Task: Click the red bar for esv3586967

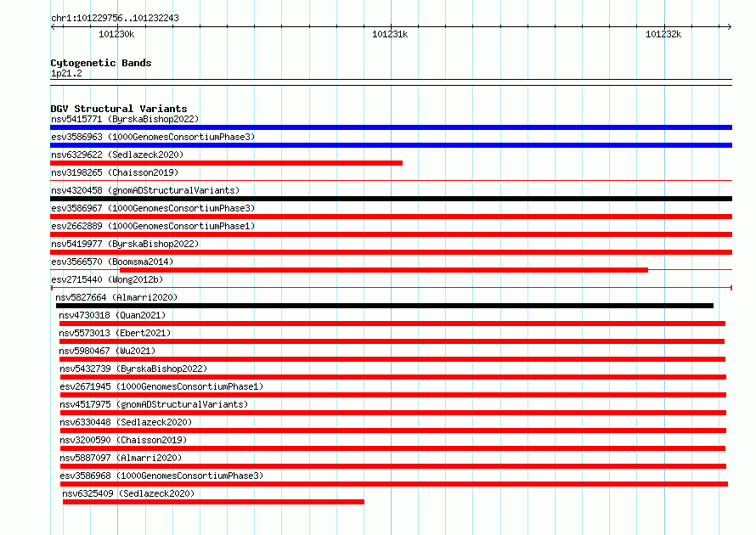Action: point(391,217)
